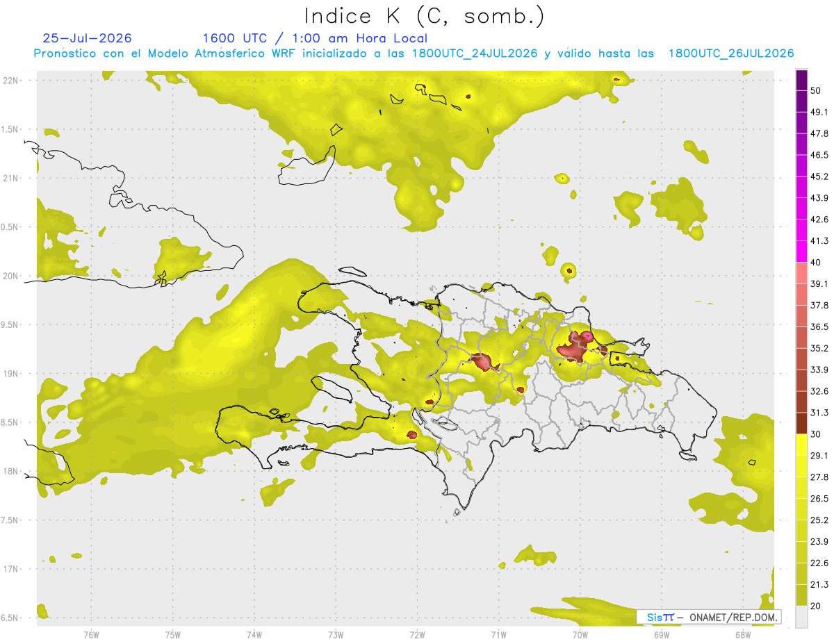This screenshot has width=834, height=644.
Task: Click the longitude label "72W"
Action: click(417, 635)
